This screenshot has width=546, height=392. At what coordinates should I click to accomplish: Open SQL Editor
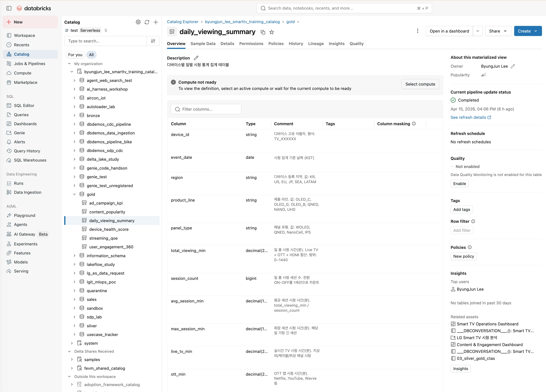[30, 105]
